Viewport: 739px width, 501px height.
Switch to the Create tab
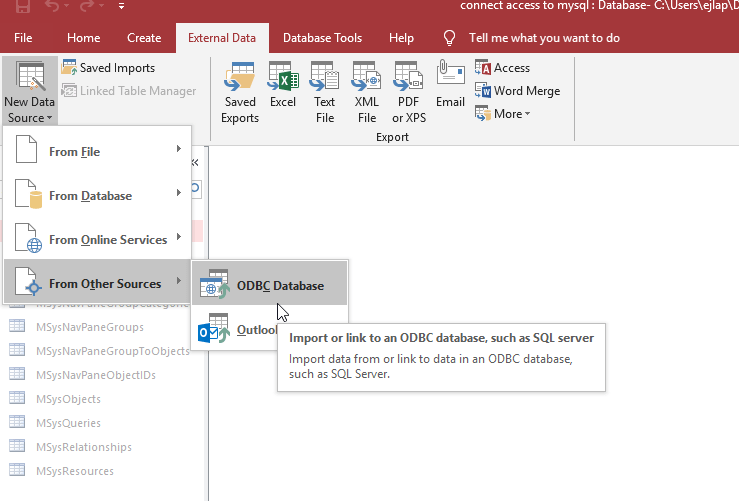click(144, 38)
